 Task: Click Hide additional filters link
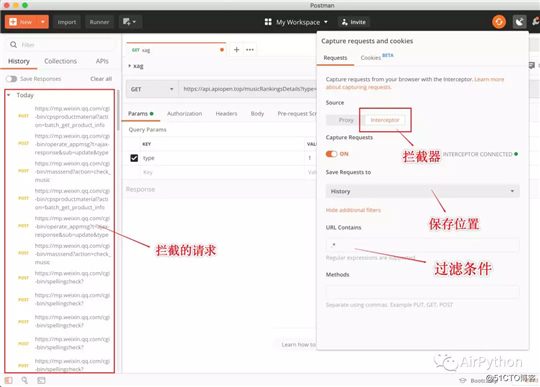pos(353,210)
